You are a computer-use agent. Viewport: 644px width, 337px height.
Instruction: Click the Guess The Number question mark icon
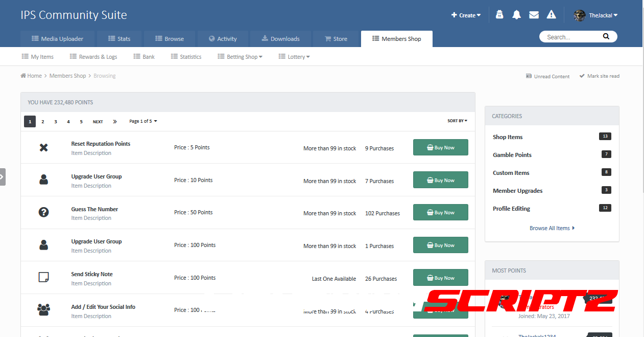[x=44, y=212]
